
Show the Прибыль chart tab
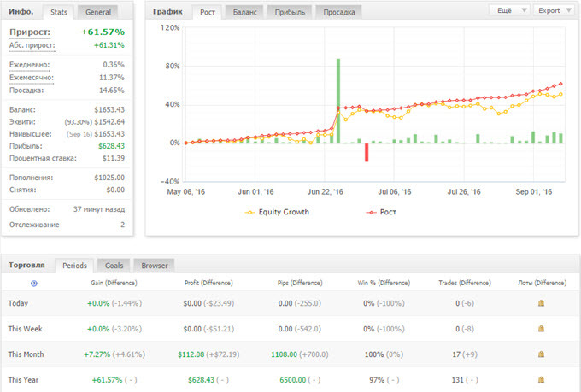(290, 12)
